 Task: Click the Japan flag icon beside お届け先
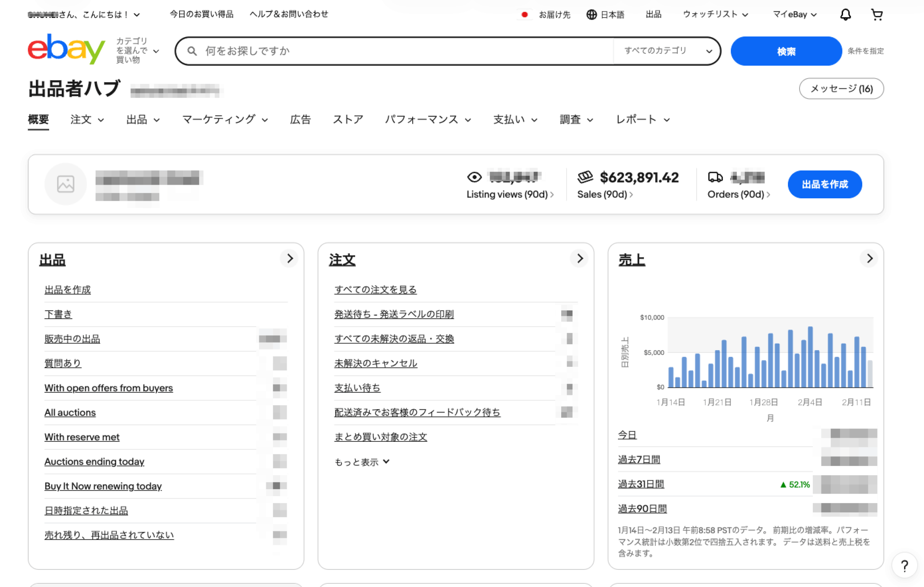[x=525, y=14]
